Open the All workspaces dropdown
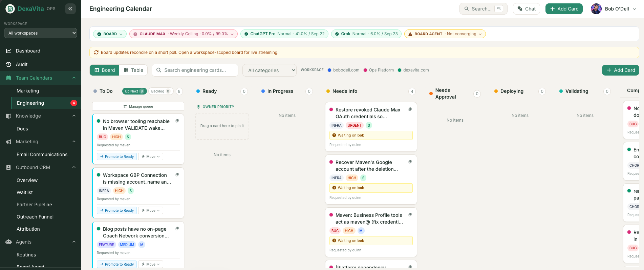The height and width of the screenshot is (270, 644). pyautogui.click(x=41, y=33)
